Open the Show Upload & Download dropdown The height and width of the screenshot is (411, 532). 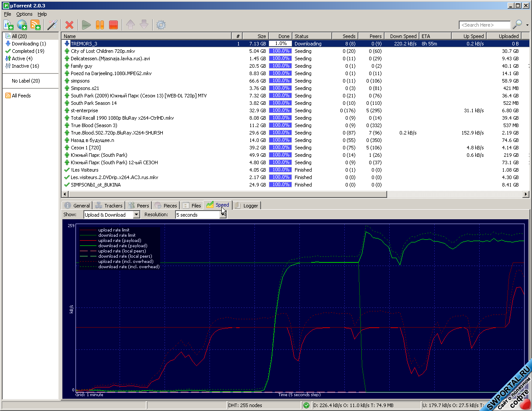click(x=112, y=215)
